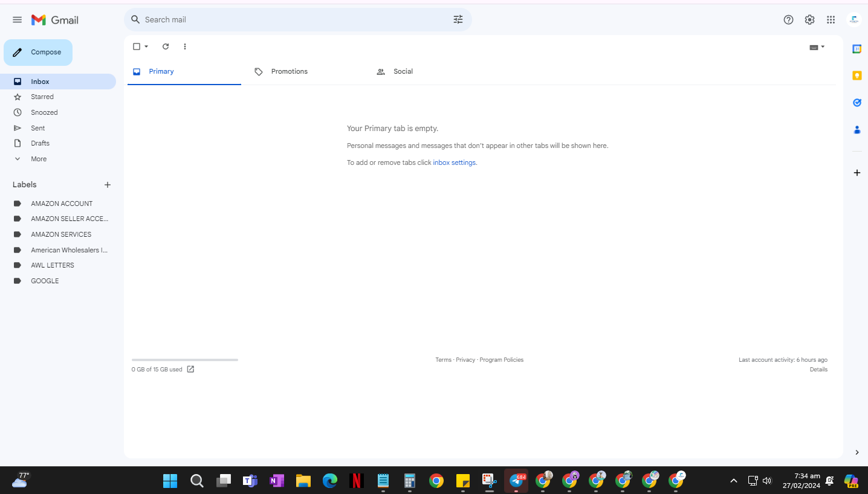
Task: Click the inbox settings link
Action: click(x=455, y=162)
